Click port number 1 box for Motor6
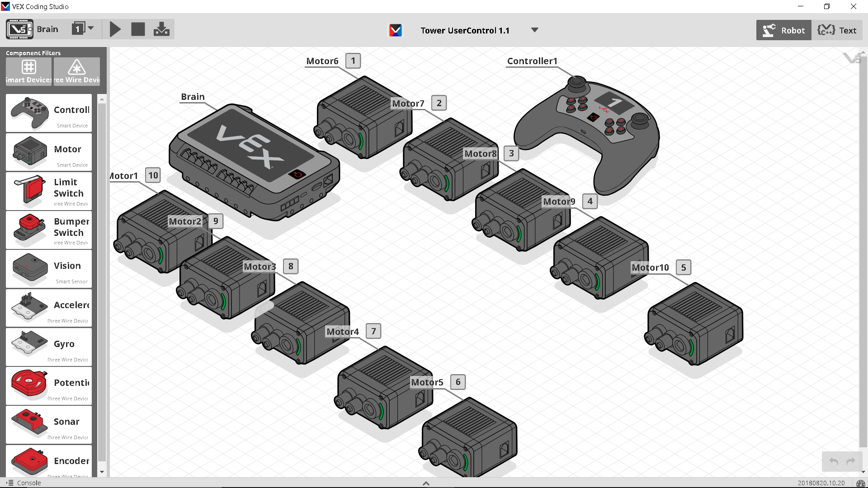 pos(353,61)
